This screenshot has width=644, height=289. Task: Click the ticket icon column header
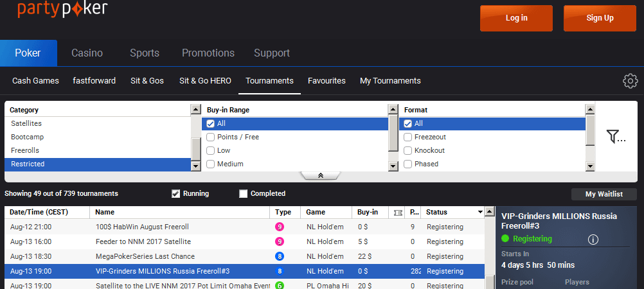point(398,213)
